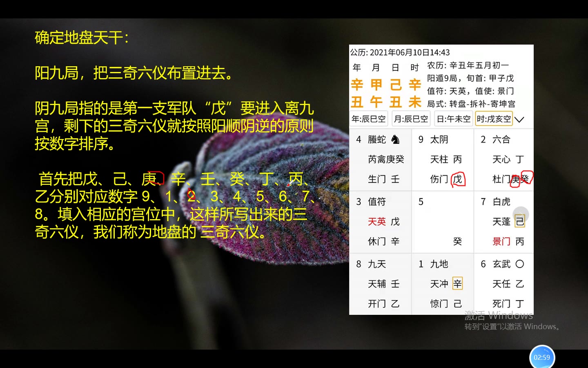Click the 激活 Windows watermark settings text
The width and height of the screenshot is (588, 368).
[513, 326]
